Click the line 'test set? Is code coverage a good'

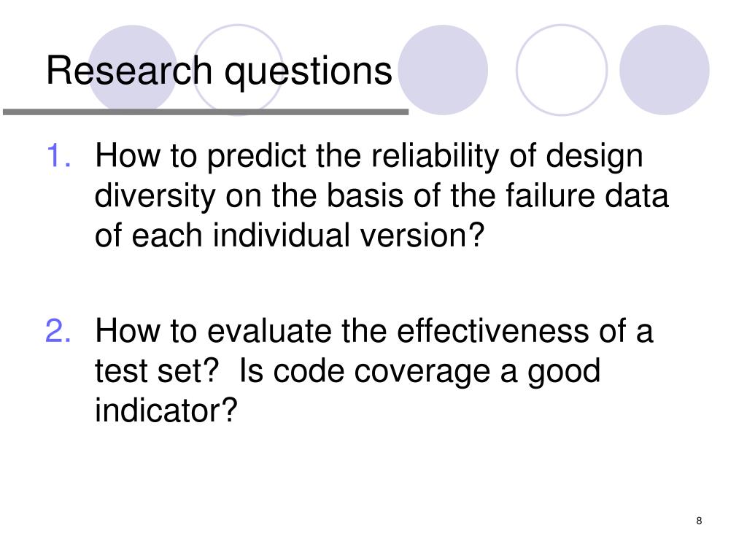point(347,371)
